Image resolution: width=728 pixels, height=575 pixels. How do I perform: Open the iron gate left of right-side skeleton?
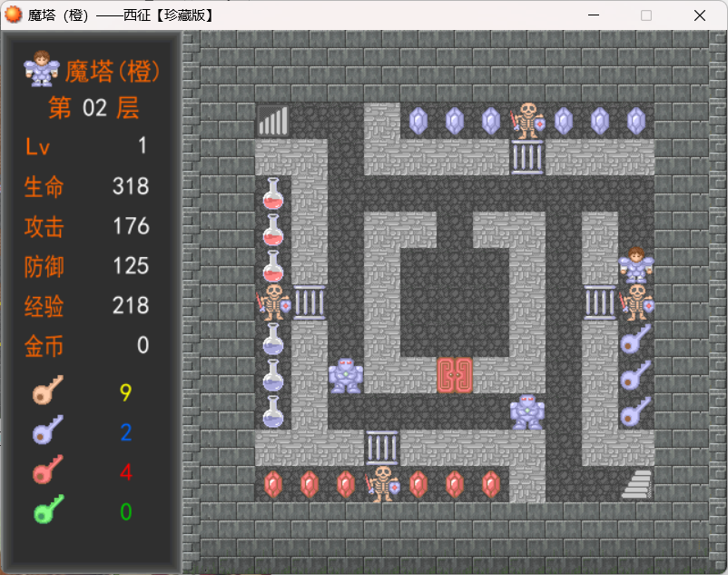[x=600, y=302]
